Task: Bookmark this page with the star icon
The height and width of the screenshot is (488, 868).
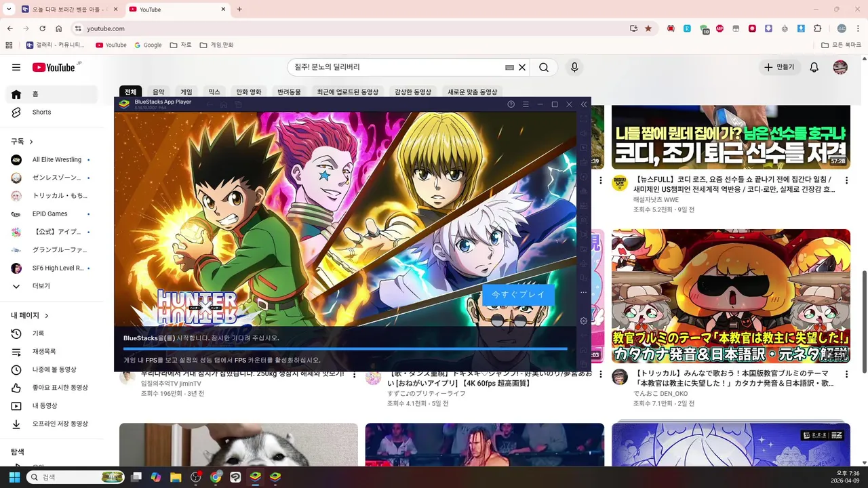Action: (x=648, y=28)
